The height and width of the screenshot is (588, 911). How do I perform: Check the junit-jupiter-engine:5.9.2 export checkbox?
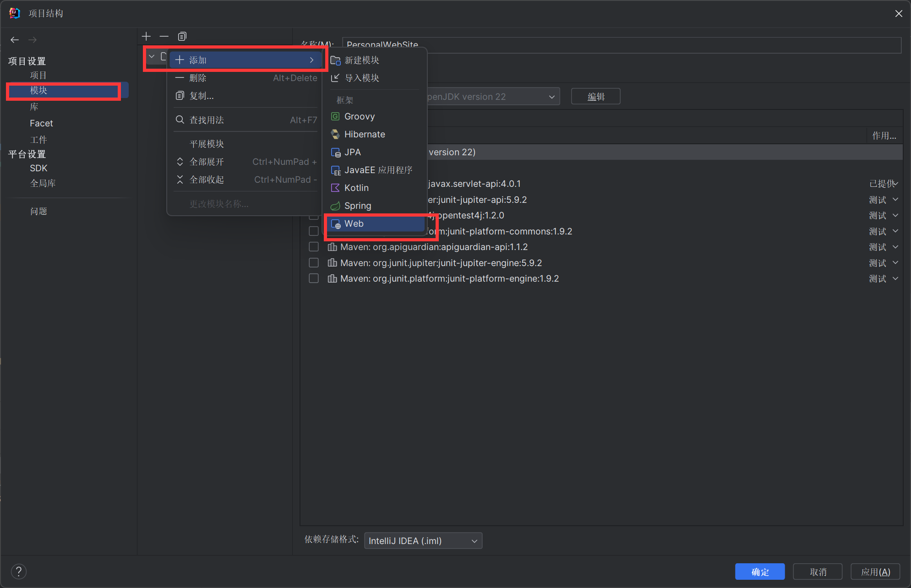pyautogui.click(x=314, y=263)
